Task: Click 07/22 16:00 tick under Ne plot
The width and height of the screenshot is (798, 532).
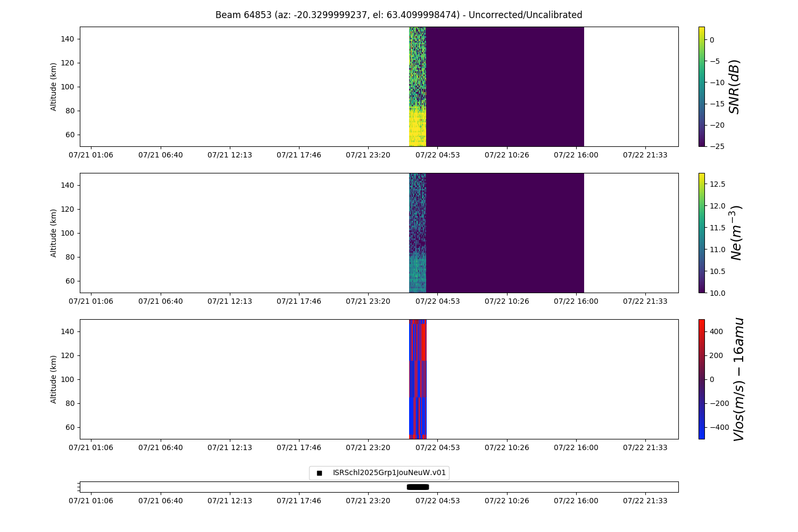Action: tap(576, 301)
